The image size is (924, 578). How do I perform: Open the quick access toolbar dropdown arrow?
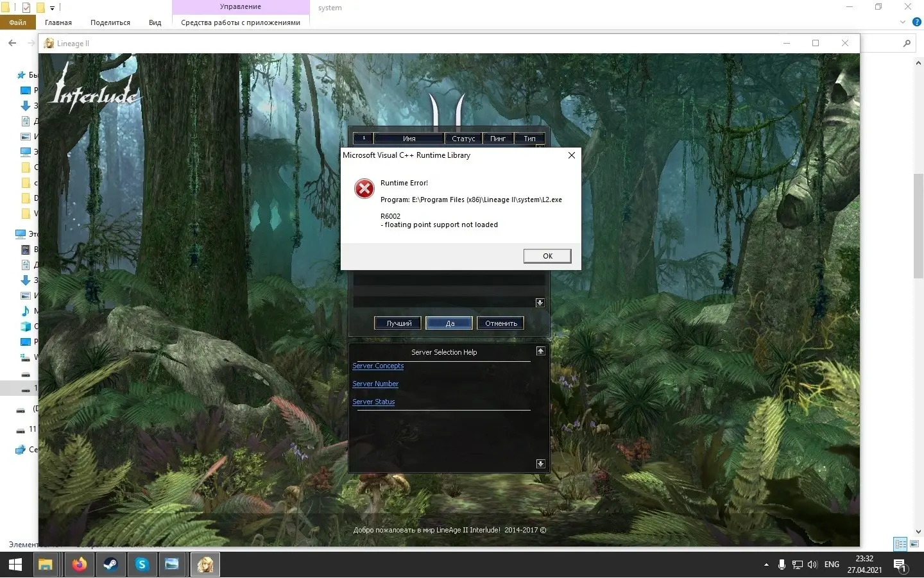pos(52,8)
